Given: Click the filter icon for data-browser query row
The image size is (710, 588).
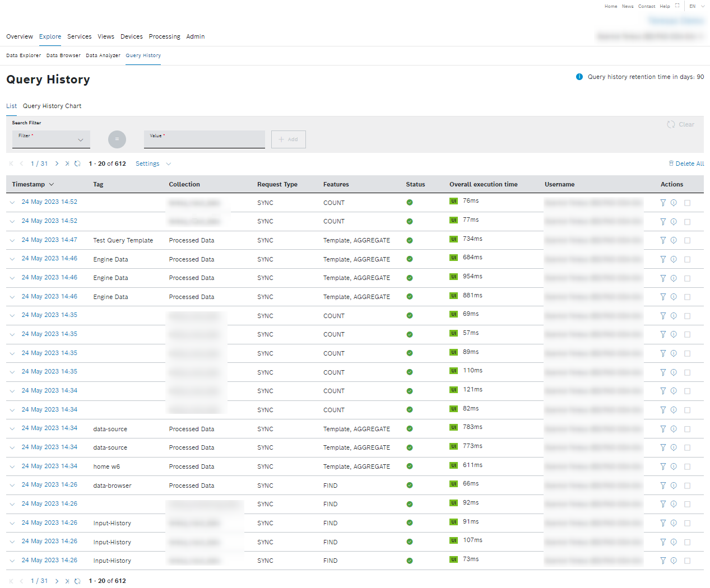Looking at the screenshot, I should tap(663, 486).
